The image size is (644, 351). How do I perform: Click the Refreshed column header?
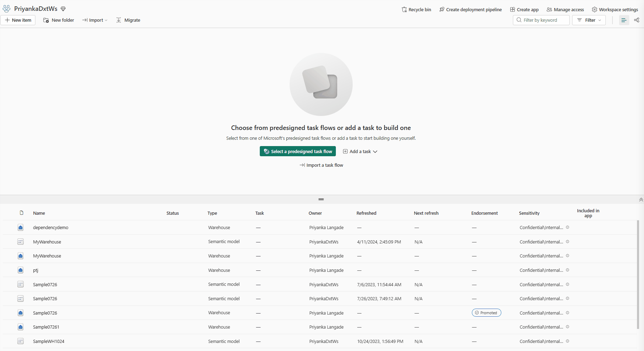pyautogui.click(x=366, y=213)
